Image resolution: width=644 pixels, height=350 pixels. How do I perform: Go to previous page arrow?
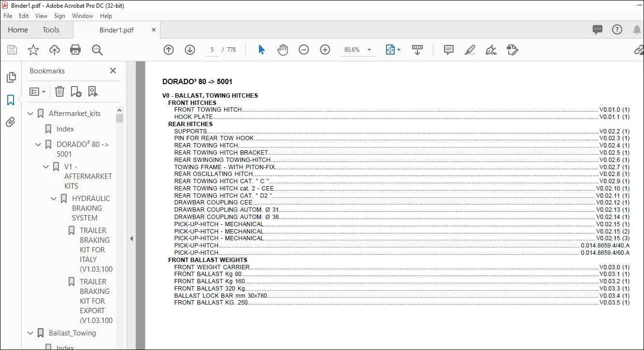[169, 50]
